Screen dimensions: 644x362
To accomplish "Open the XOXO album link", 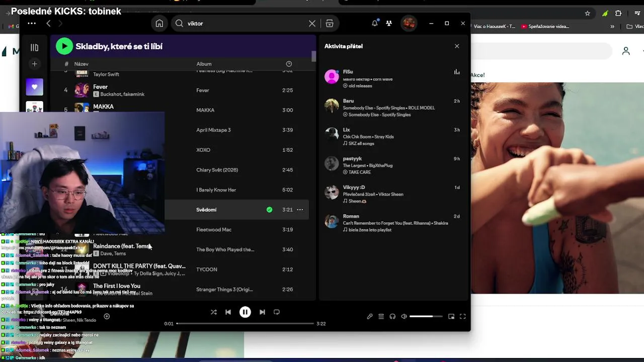I will click(x=203, y=150).
